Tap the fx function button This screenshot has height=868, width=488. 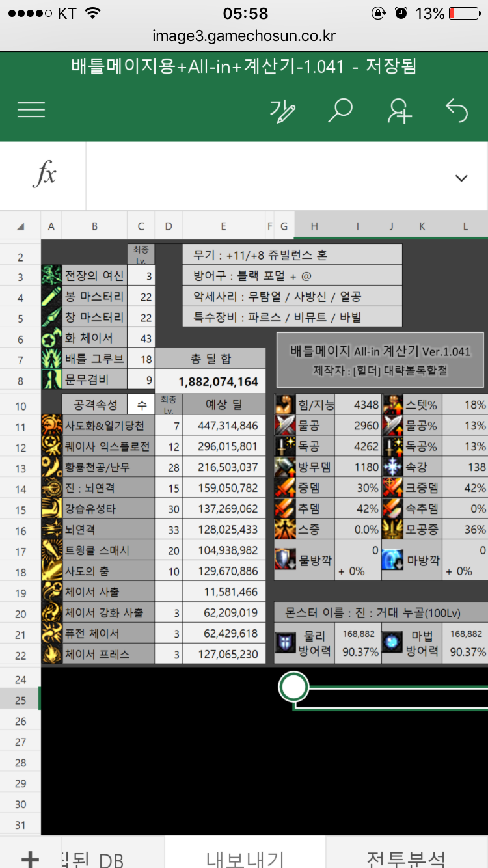click(44, 176)
